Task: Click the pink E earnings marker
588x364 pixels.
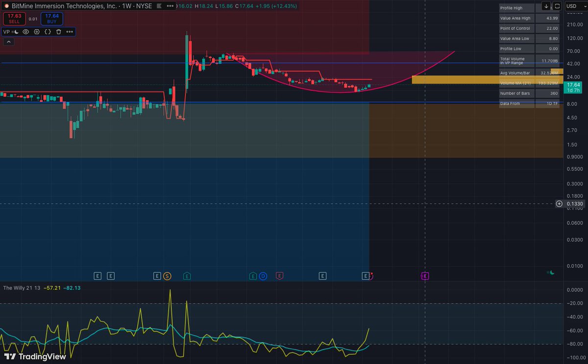Action: (279, 276)
